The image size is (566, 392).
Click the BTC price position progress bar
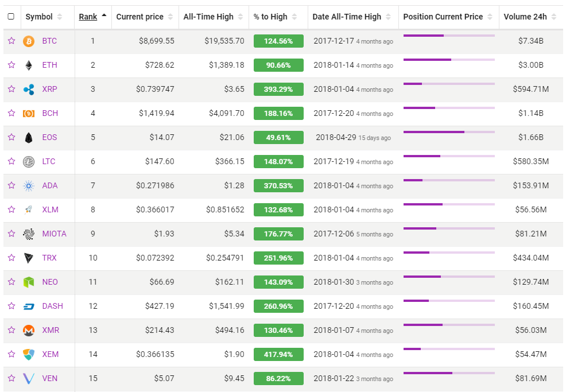449,36
